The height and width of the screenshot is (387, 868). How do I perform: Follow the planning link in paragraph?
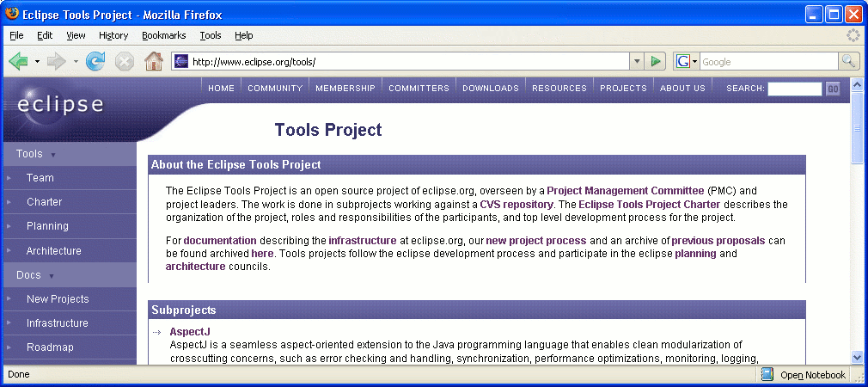[696, 254]
